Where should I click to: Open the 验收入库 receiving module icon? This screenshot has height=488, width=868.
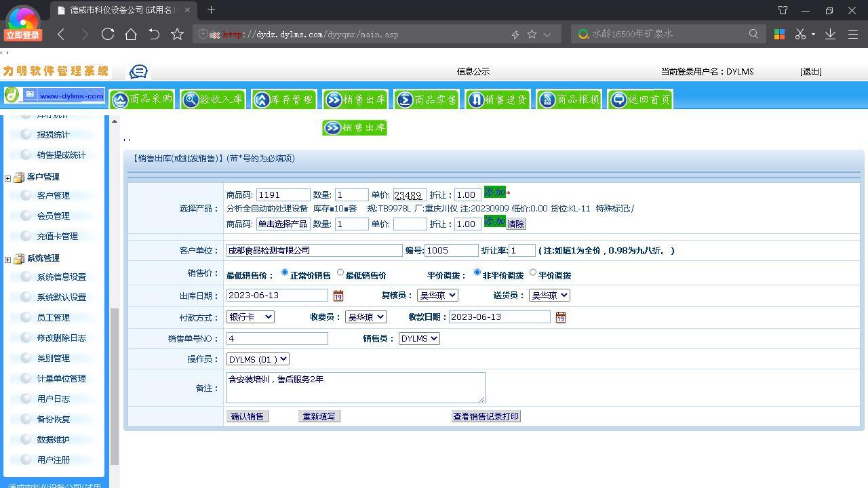click(212, 99)
